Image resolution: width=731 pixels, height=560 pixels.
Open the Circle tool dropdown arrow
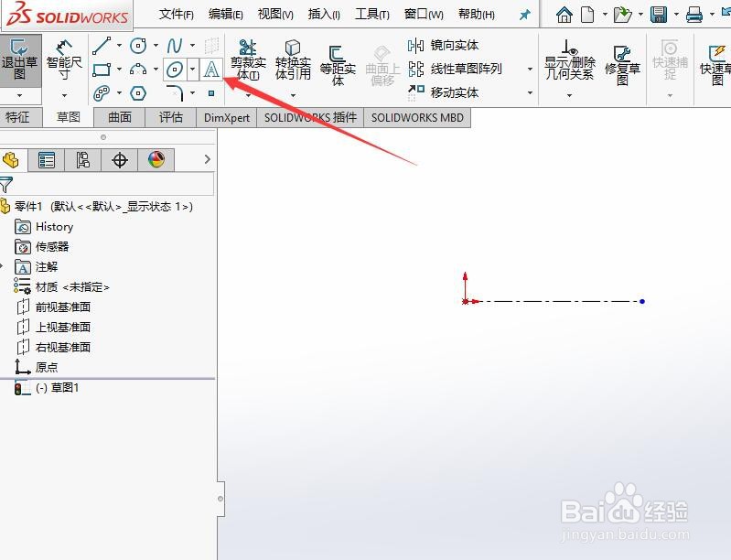click(x=156, y=45)
